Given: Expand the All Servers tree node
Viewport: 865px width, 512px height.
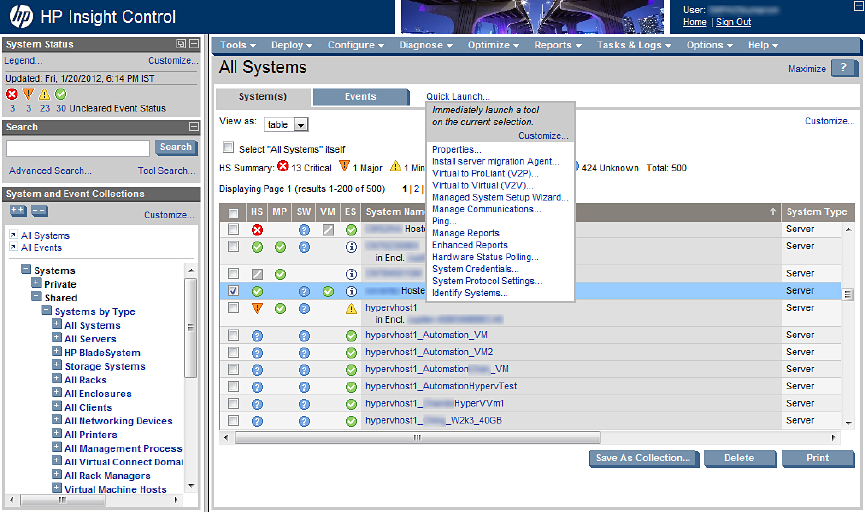Looking at the screenshot, I should coord(57,338).
